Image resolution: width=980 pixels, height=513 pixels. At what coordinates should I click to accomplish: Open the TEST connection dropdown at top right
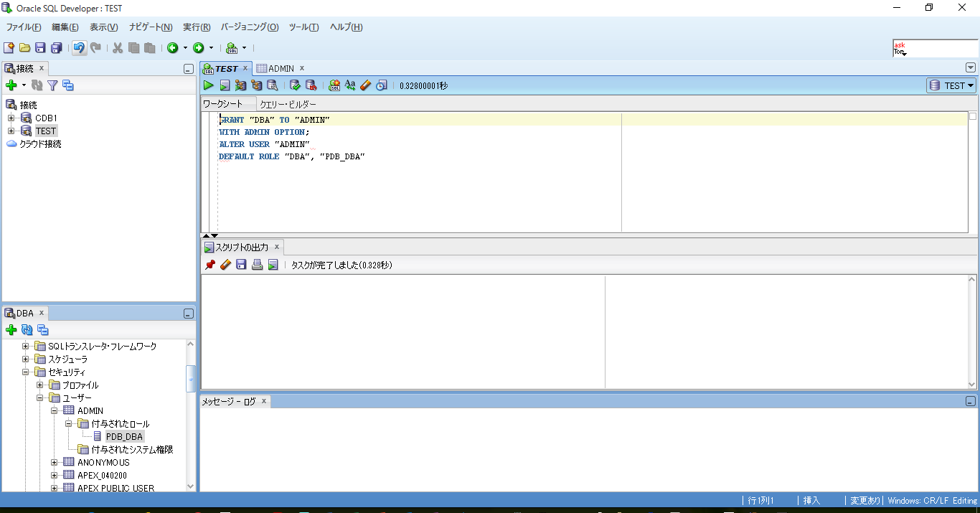point(951,85)
